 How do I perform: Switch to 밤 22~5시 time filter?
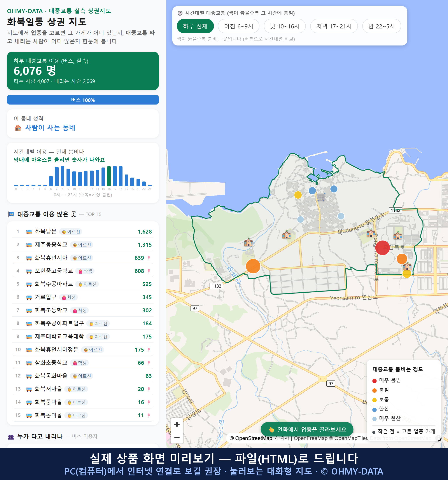381,26
